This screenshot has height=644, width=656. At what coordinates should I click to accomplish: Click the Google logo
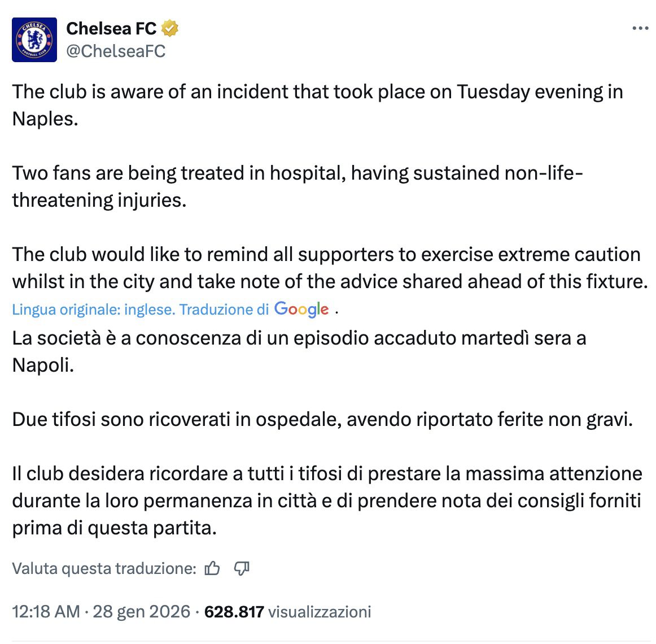tap(301, 309)
